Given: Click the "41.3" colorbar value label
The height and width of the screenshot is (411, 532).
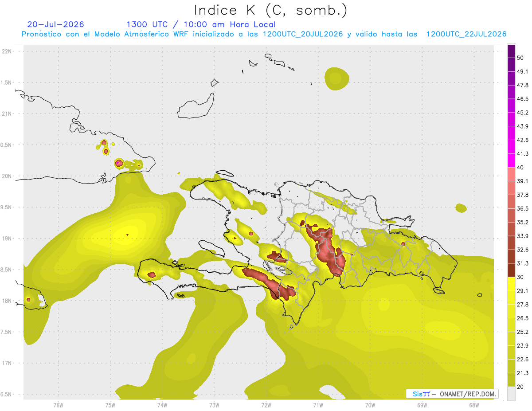Looking at the screenshot, I should pos(523,154).
